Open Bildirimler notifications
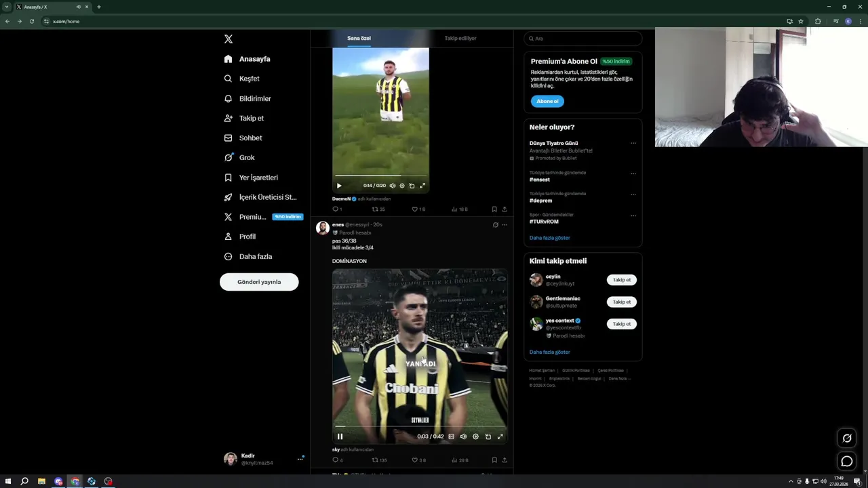This screenshot has width=868, height=488. pos(248,98)
